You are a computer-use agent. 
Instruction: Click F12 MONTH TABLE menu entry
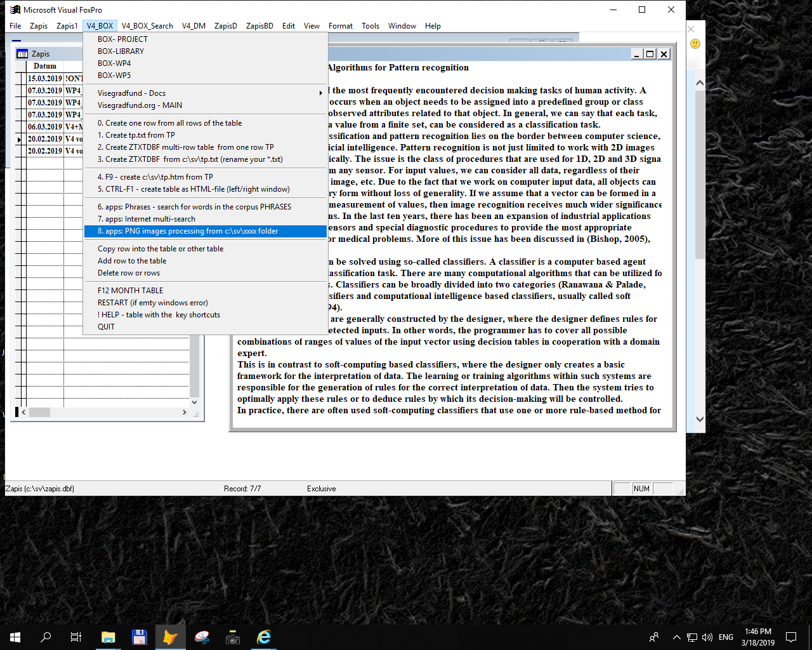click(x=130, y=291)
